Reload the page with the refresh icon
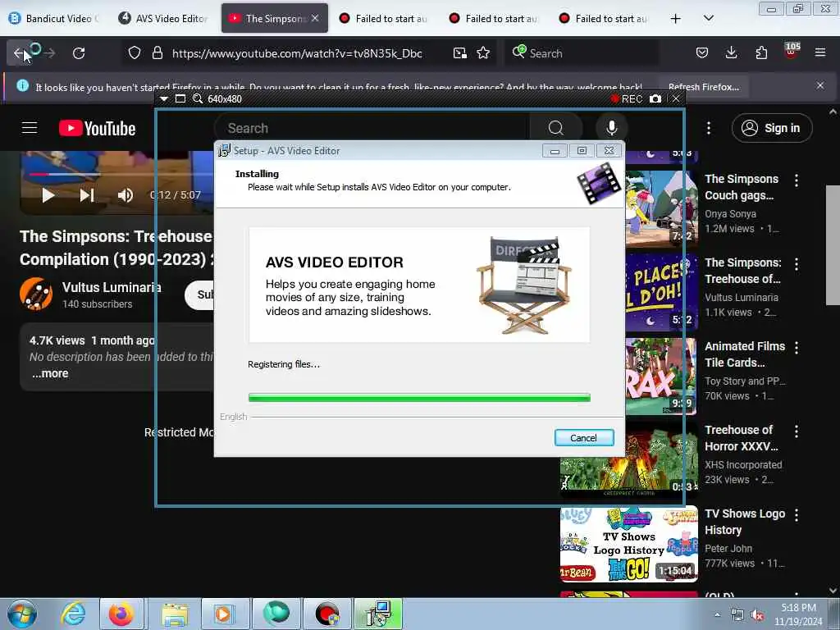The image size is (840, 630). pos(79,53)
